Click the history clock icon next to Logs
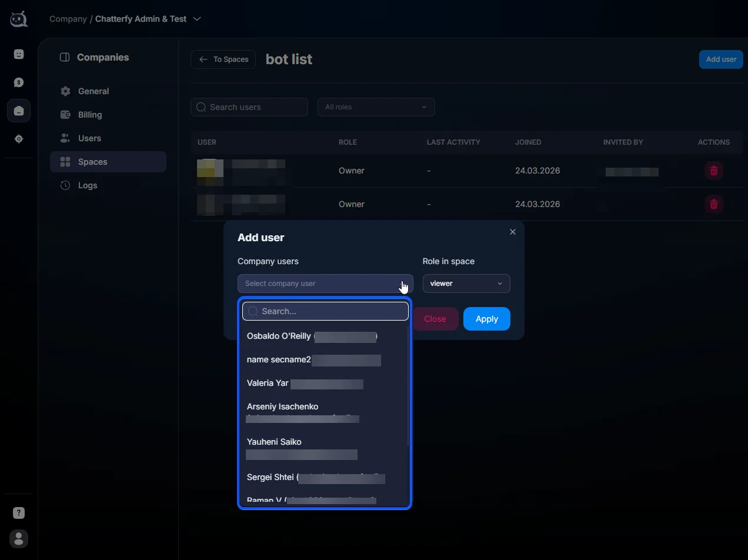748x560 pixels. [65, 185]
